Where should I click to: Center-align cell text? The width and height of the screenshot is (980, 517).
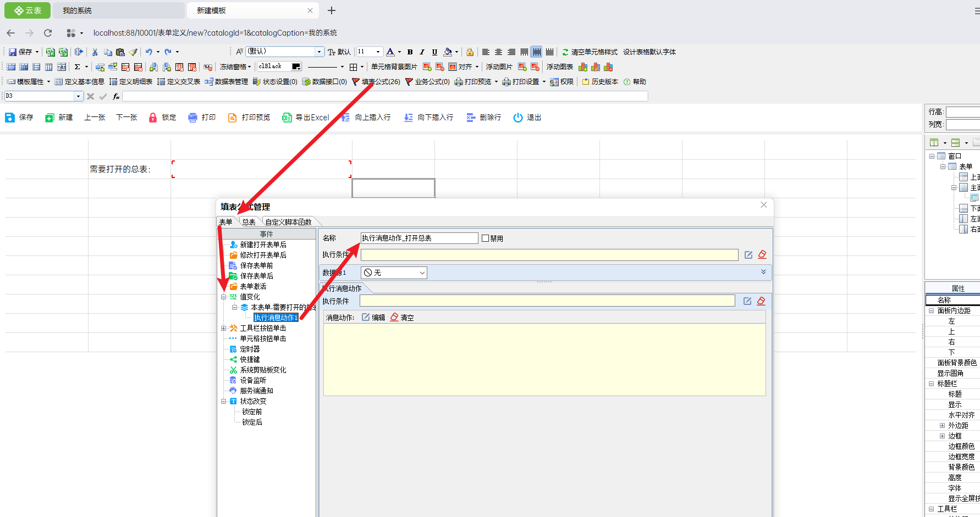pyautogui.click(x=498, y=52)
